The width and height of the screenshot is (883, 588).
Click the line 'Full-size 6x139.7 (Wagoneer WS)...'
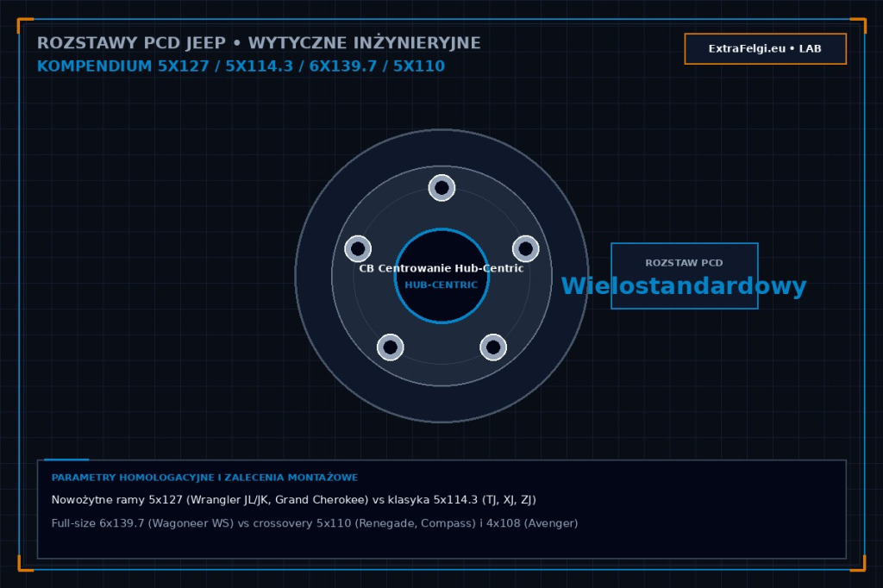(314, 523)
